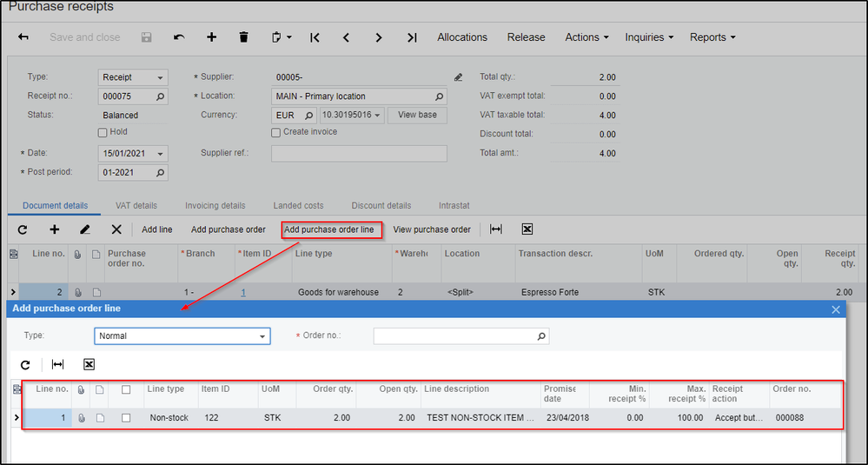Open the Type dropdown set to Normal
Screen dimensions: 868x465
point(182,336)
